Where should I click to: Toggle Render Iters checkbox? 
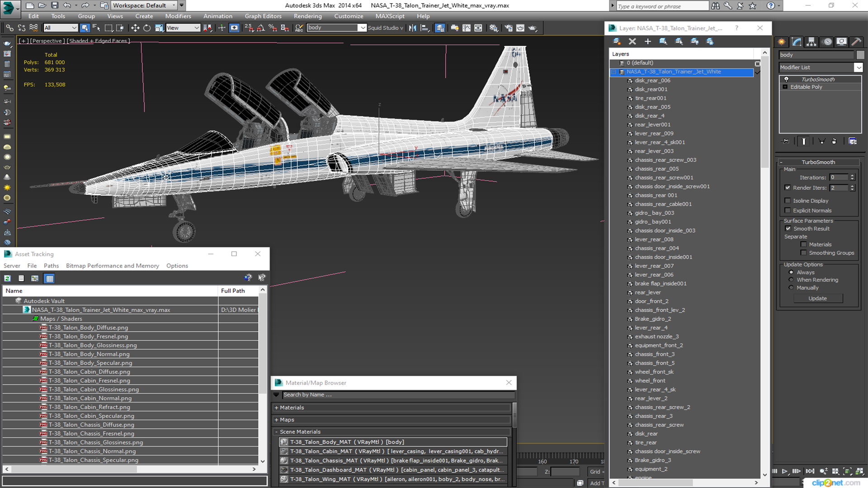coord(788,188)
